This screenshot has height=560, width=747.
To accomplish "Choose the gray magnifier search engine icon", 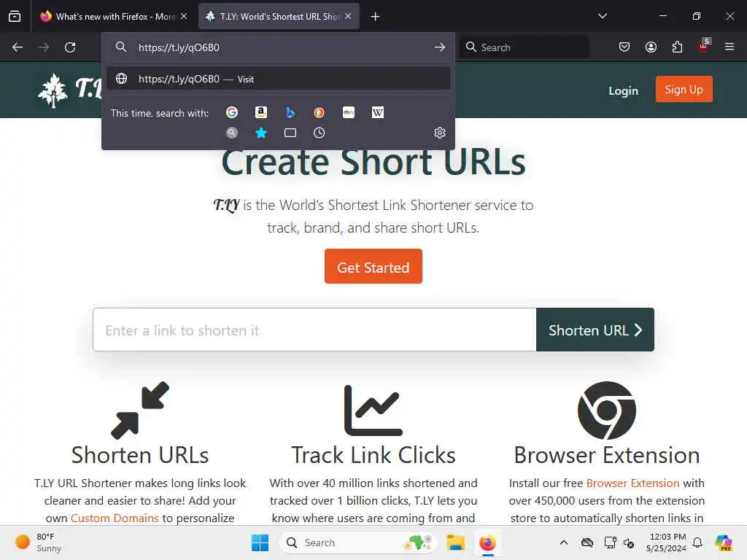I will (232, 133).
